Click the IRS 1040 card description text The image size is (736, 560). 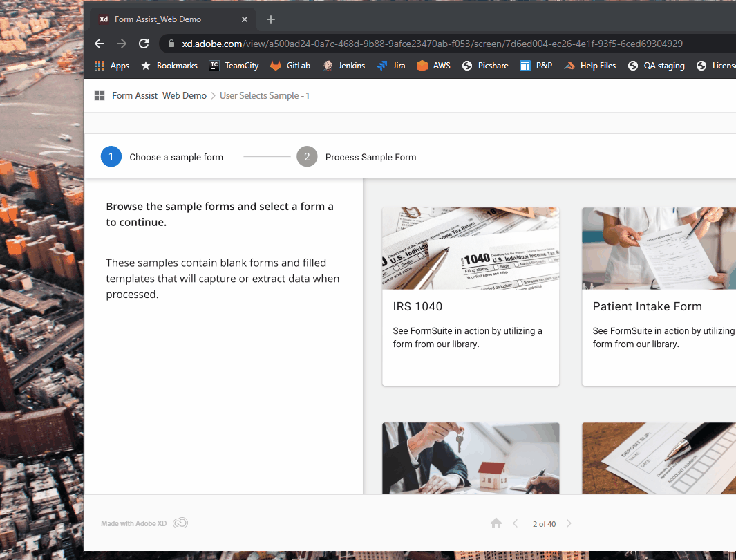click(x=467, y=337)
